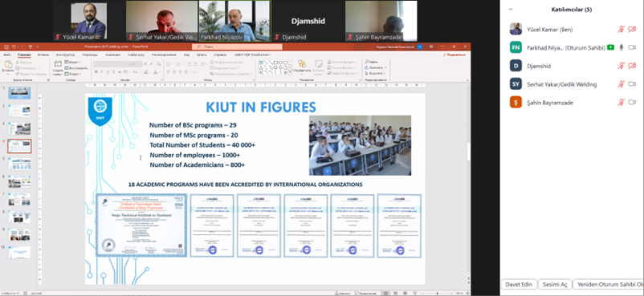Viewport: 644px width, 296px height.
Task: Collapse the Katılımcılar panel chevron
Action: click(511, 10)
